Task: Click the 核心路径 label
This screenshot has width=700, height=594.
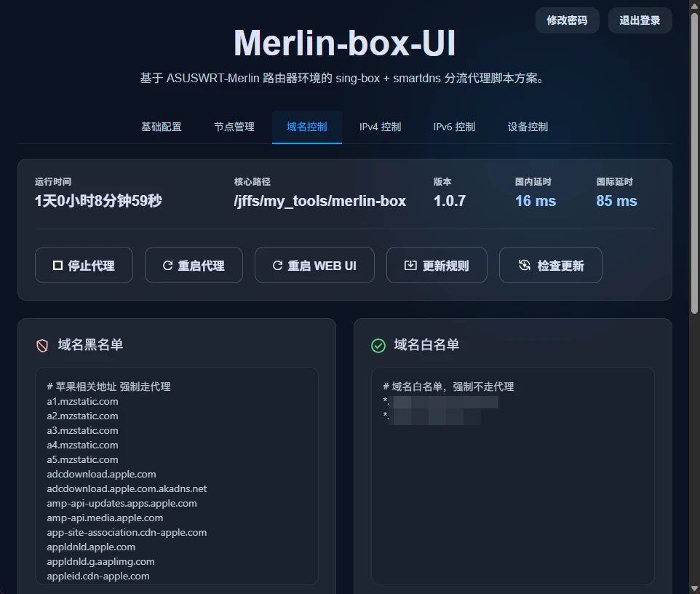Action: [252, 182]
